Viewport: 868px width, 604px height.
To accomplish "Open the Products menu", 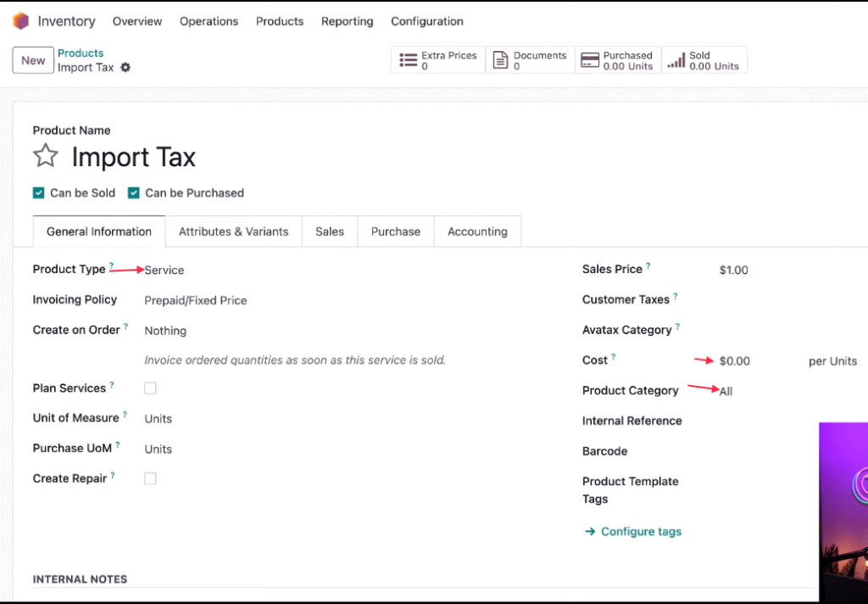I will click(x=280, y=21).
